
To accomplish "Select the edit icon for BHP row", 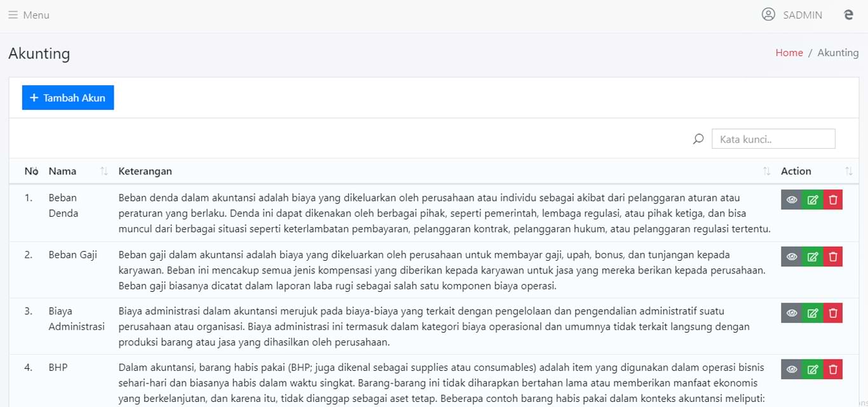I will coord(812,369).
